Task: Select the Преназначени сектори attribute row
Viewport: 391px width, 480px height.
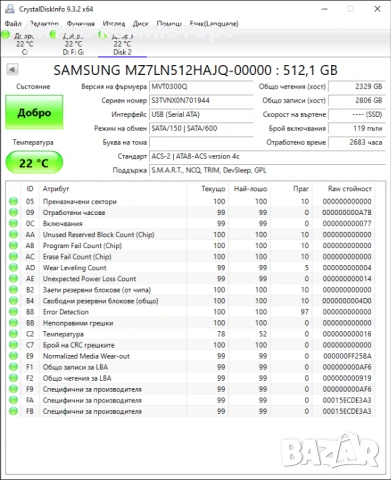Action: coord(190,201)
